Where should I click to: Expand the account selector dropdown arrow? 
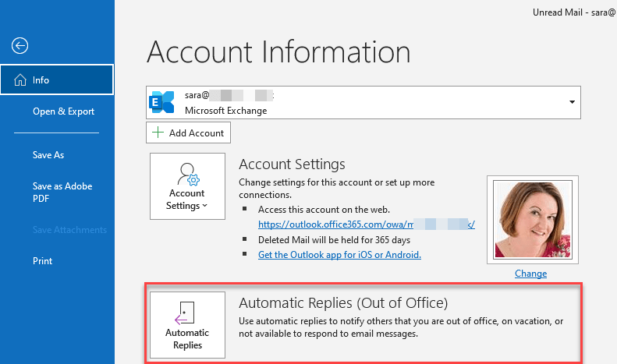coord(572,102)
